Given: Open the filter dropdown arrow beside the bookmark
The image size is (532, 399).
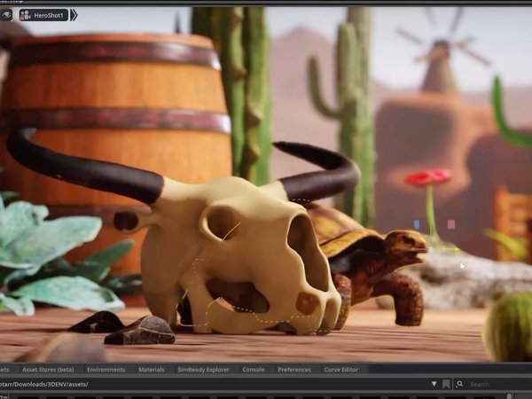Looking at the screenshot, I should pos(434,384).
